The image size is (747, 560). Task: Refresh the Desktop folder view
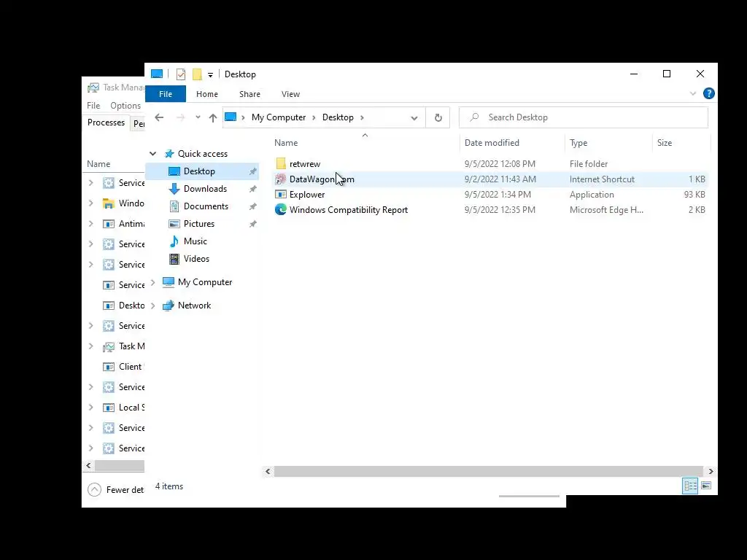[x=438, y=117]
